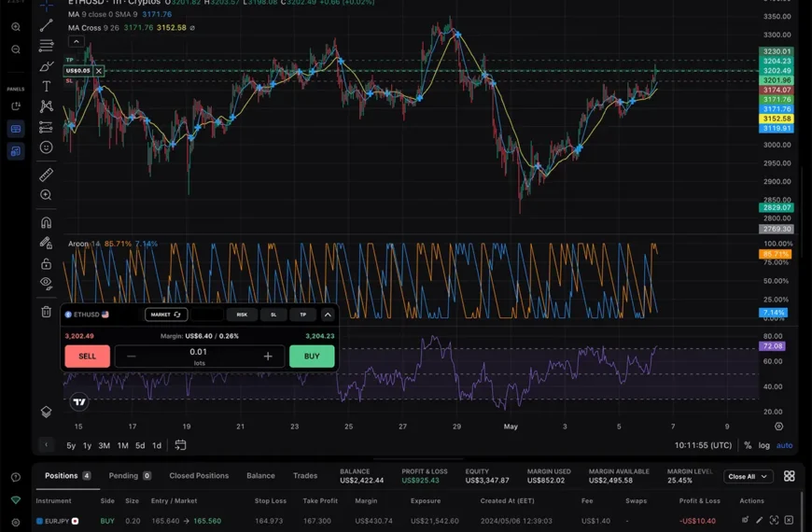812x532 pixels.
Task: Activate the chart zoom-in drawing tool
Action: [46, 195]
